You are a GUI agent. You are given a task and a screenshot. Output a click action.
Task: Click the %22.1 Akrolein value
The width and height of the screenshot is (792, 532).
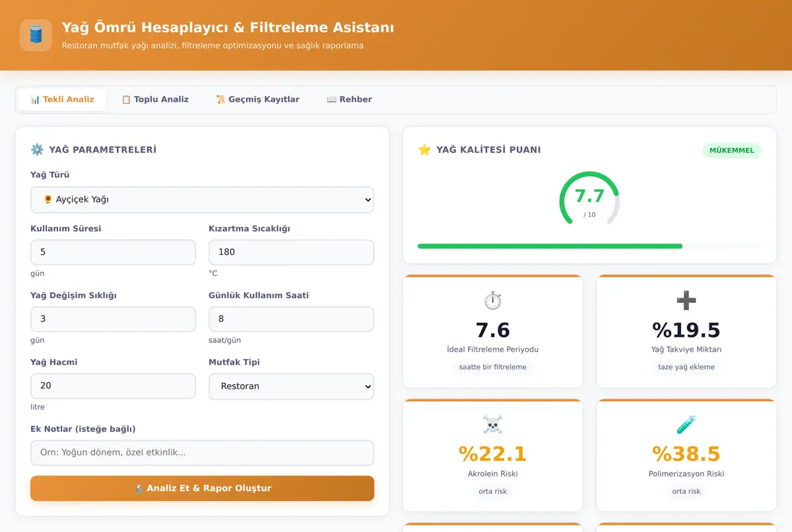click(492, 454)
